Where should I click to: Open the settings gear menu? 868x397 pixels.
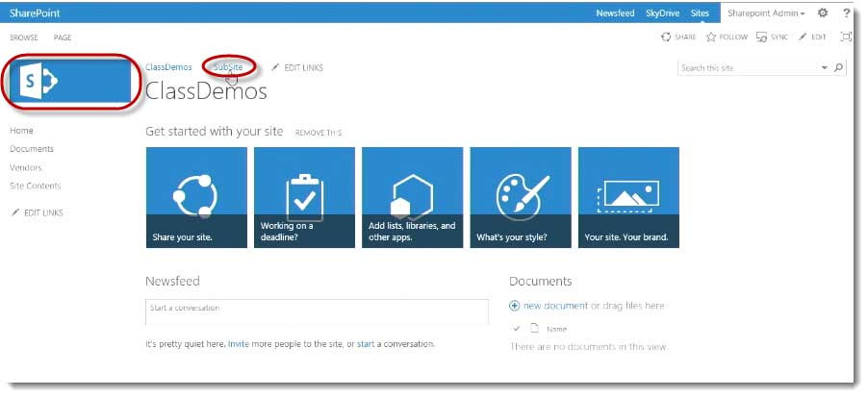point(823,12)
